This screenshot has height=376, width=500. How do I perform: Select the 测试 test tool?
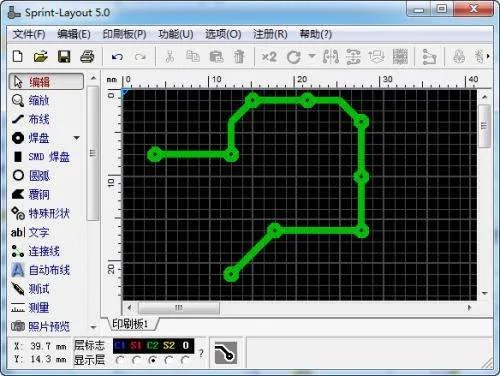31,289
